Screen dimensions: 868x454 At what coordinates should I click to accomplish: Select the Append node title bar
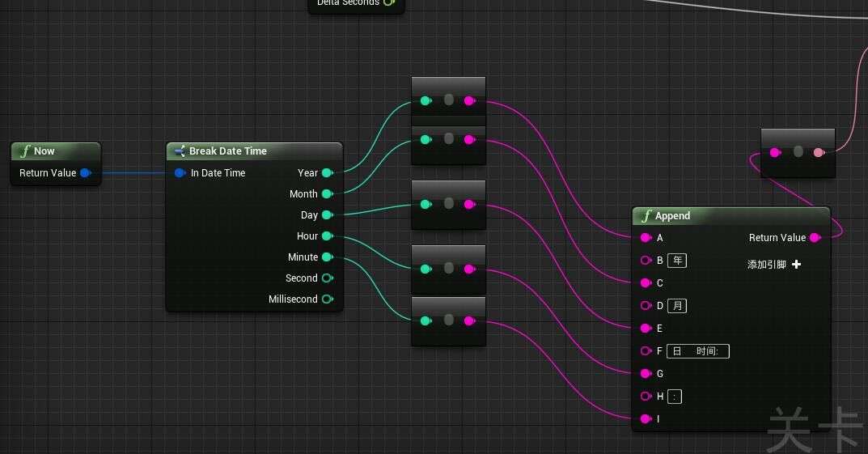(x=728, y=216)
